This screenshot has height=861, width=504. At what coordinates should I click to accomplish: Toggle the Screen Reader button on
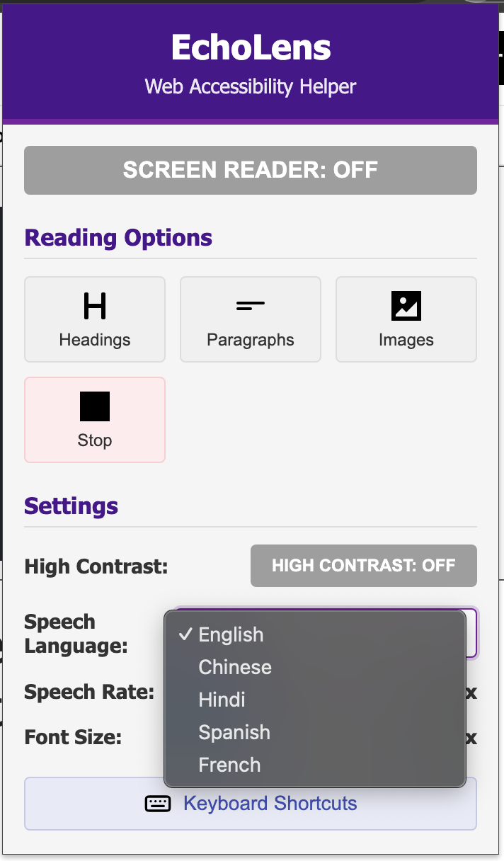[251, 170]
